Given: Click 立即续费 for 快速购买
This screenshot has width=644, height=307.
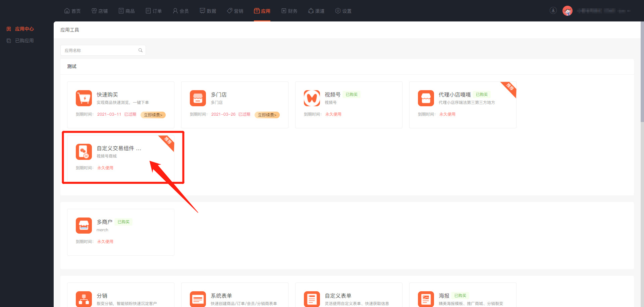Looking at the screenshot, I should [153, 115].
